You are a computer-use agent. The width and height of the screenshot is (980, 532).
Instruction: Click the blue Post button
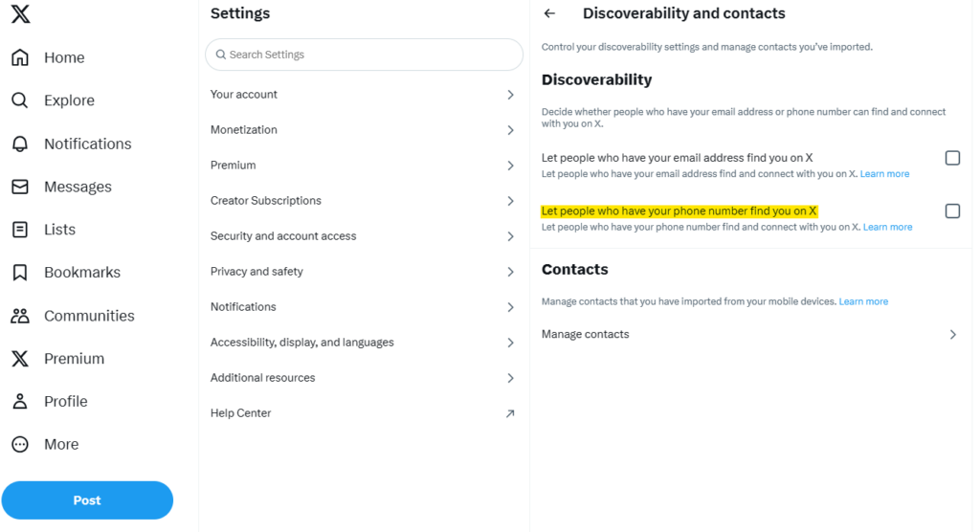[x=87, y=500]
